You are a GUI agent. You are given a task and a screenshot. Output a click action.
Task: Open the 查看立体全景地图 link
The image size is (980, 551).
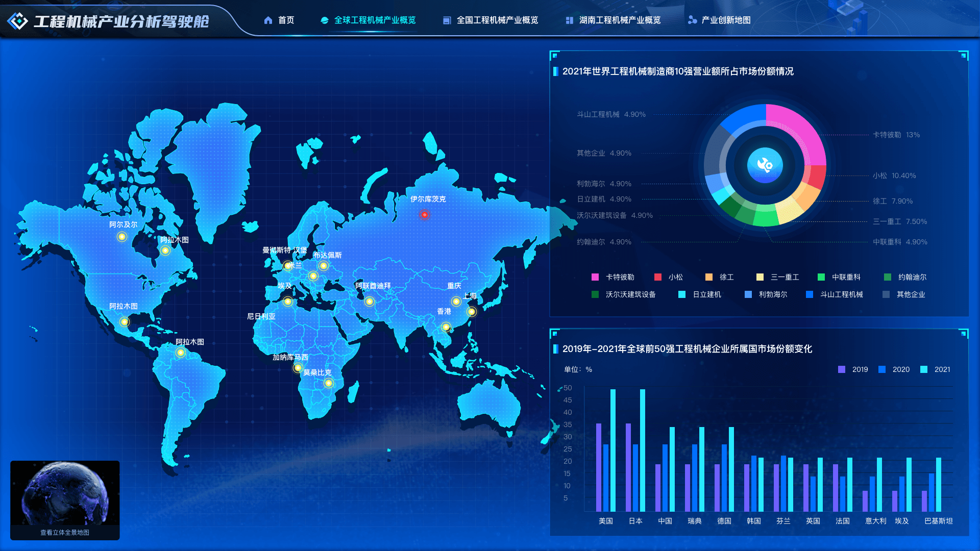click(x=65, y=532)
